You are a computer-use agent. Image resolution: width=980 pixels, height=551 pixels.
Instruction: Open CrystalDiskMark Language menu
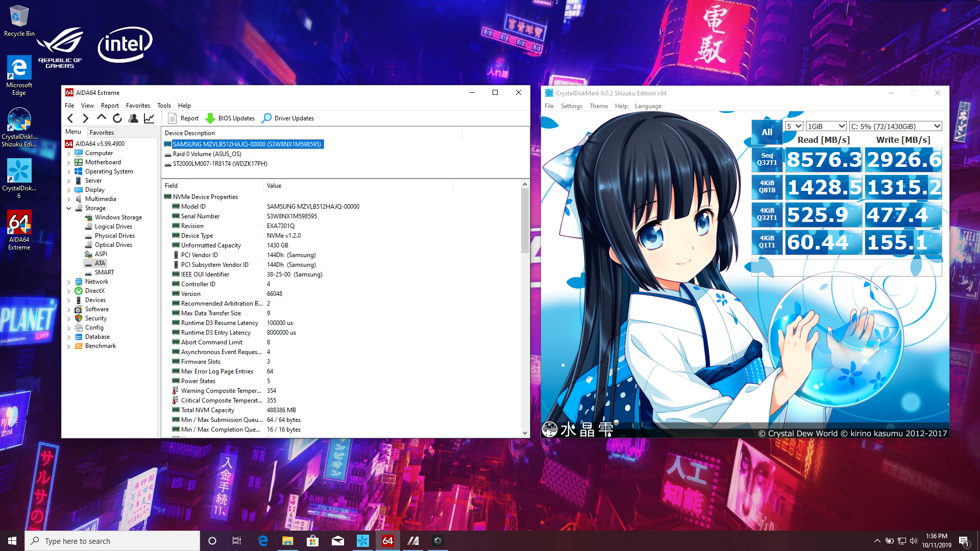click(648, 106)
